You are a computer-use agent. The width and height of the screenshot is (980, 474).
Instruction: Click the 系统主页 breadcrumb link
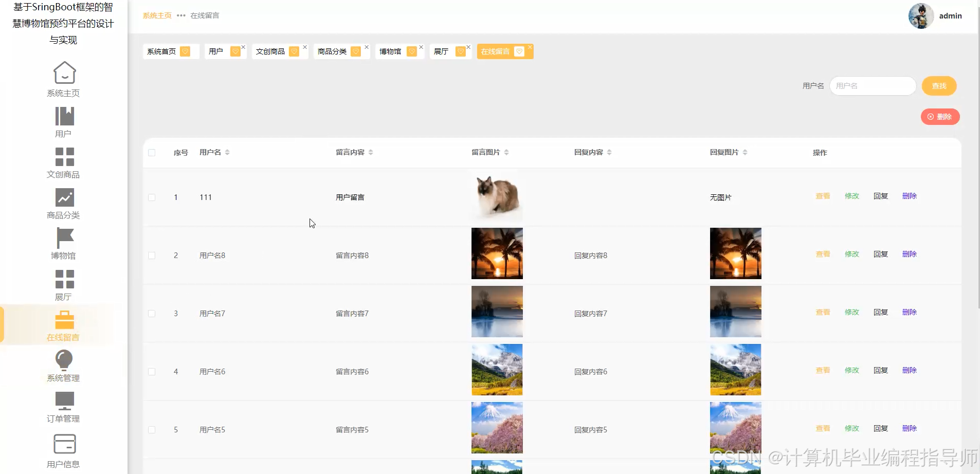coord(157,15)
